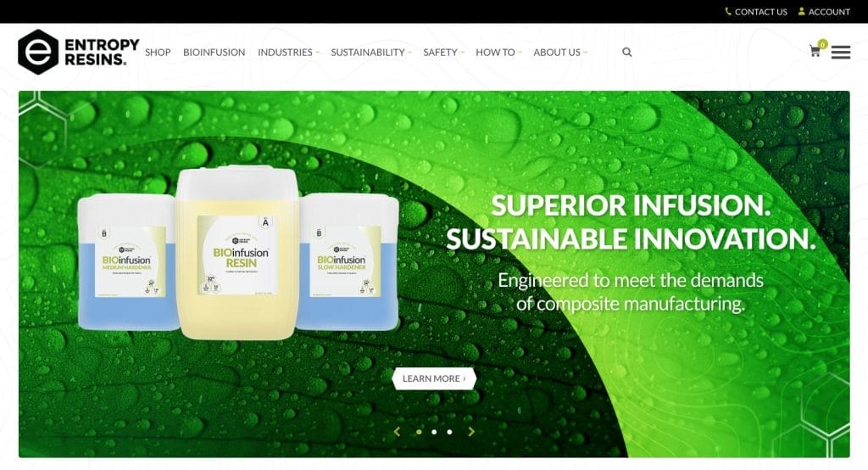The height and width of the screenshot is (470, 868).
Task: Open the Bioinfusion menu item
Action: pyautogui.click(x=214, y=52)
